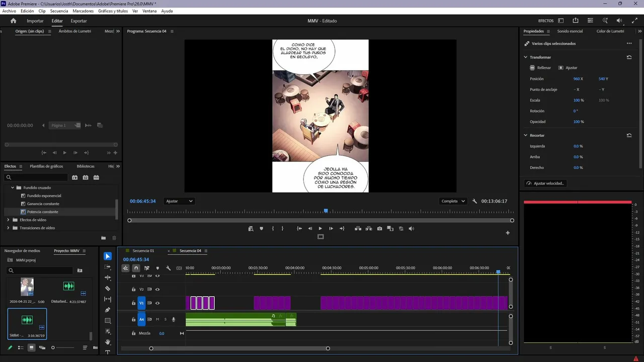Collapse the Transformar section

pyautogui.click(x=526, y=57)
